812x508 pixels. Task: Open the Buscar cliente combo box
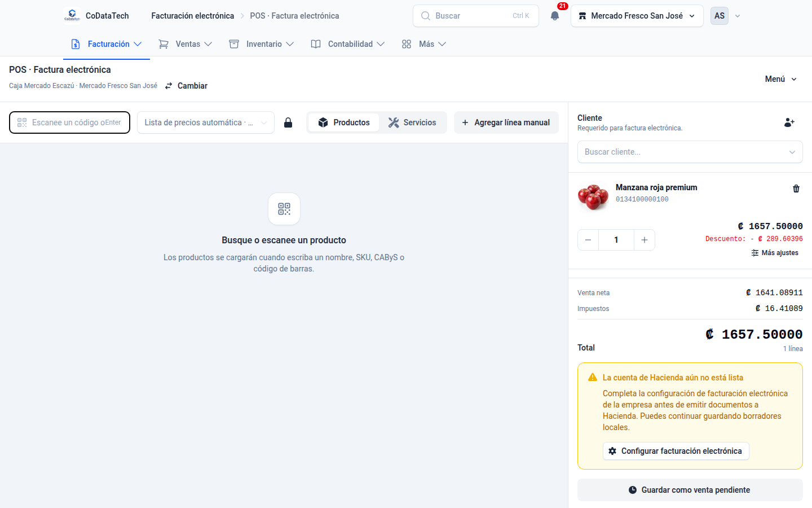point(690,152)
